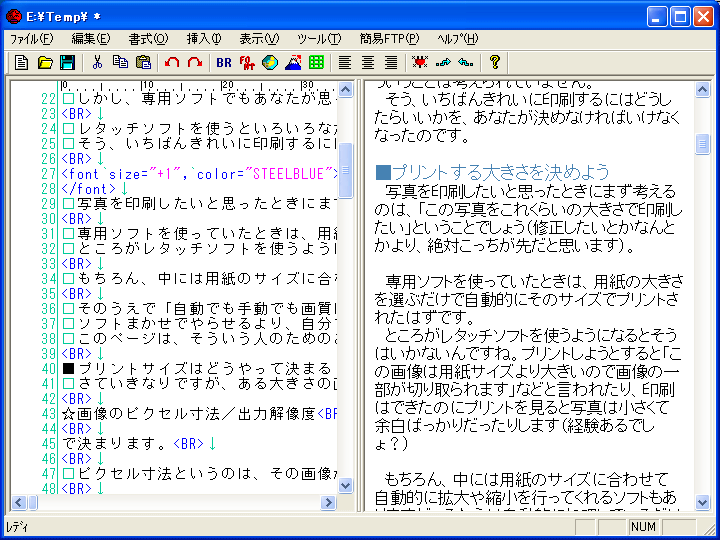Viewport: 720px width, 540px height.
Task: Open a file using the folder icon
Action: click(x=45, y=62)
